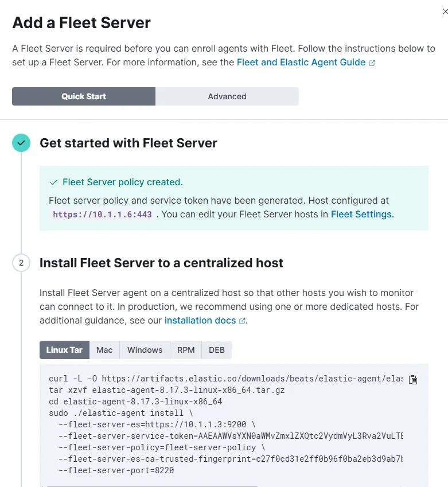Click the Get started with Fleet Server heading

[x=128, y=143]
